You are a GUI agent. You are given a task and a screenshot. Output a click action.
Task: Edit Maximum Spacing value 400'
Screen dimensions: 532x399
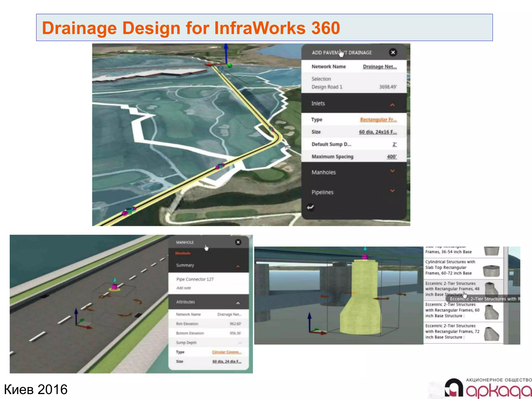[392, 157]
